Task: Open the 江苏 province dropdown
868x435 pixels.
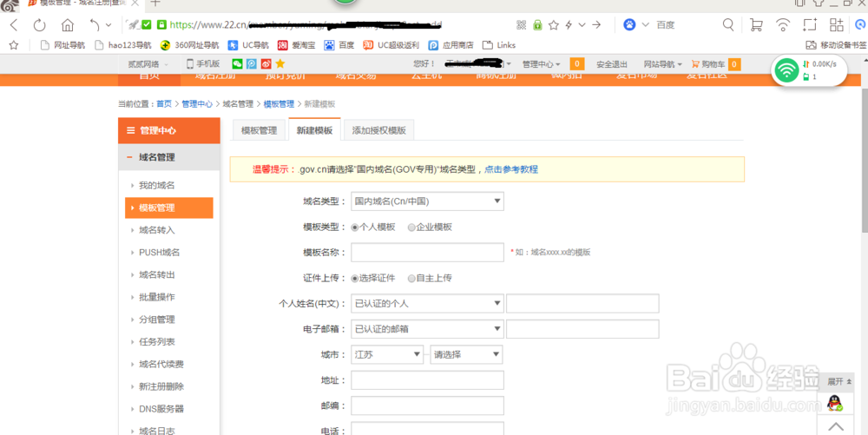Action: tap(387, 354)
